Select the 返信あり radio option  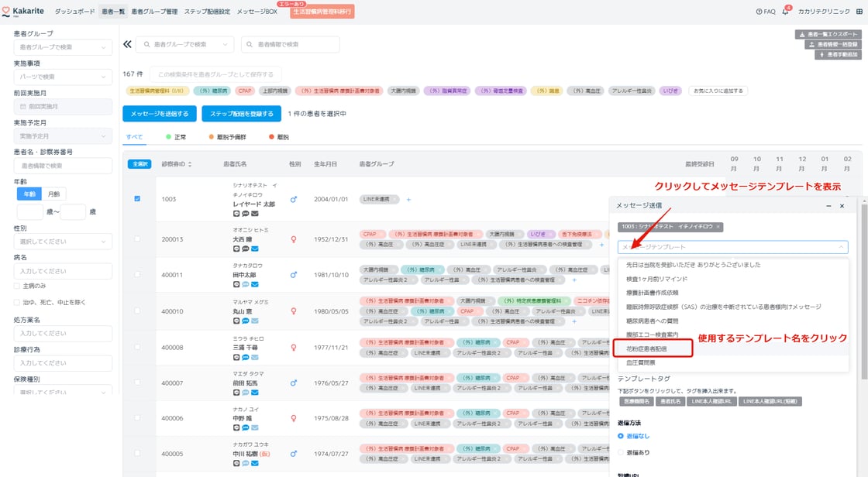[x=622, y=451]
